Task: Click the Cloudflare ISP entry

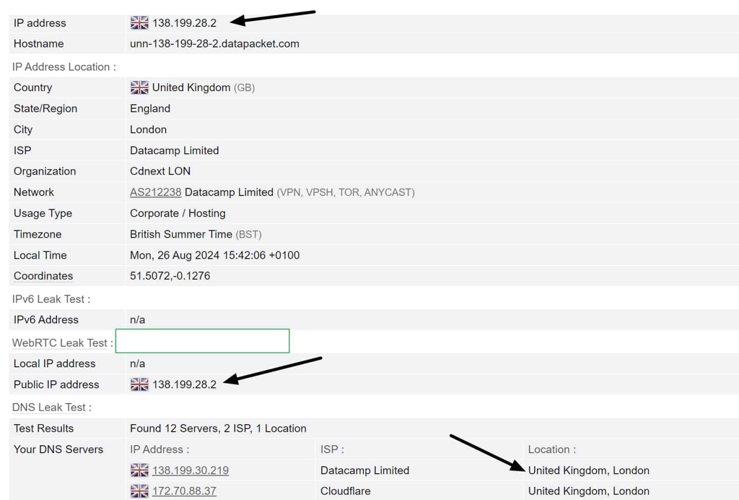Action: tap(348, 491)
